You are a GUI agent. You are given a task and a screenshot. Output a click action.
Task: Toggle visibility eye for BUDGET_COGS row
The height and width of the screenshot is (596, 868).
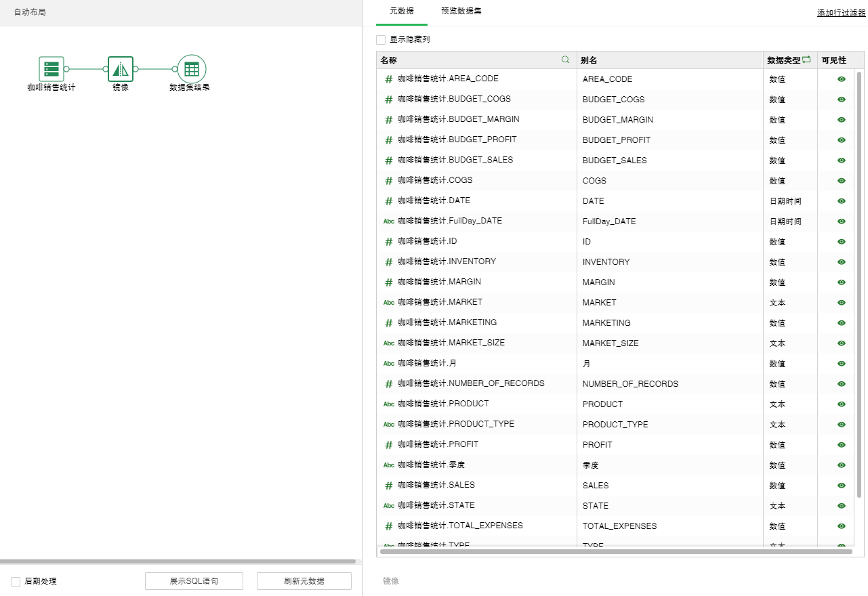click(842, 100)
